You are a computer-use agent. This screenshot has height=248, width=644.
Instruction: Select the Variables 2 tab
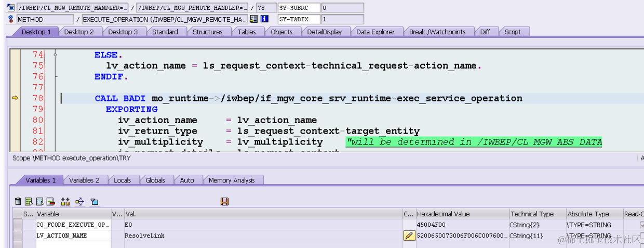tap(84, 180)
